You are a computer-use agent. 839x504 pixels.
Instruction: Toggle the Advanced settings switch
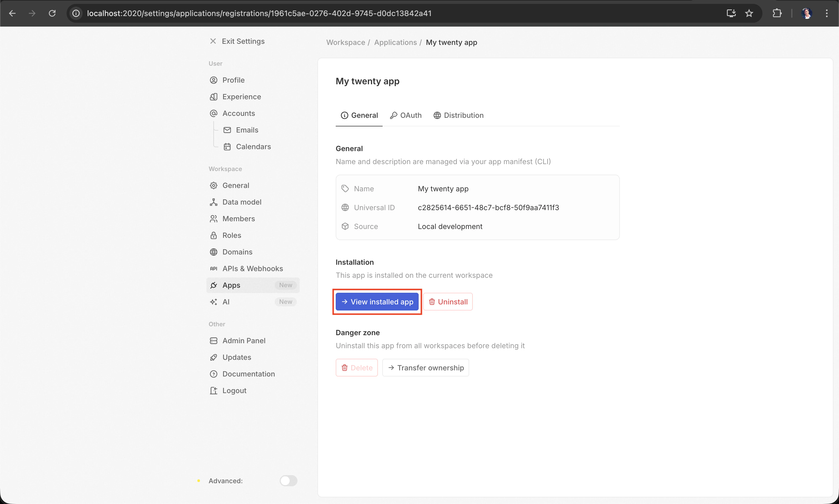(x=288, y=480)
